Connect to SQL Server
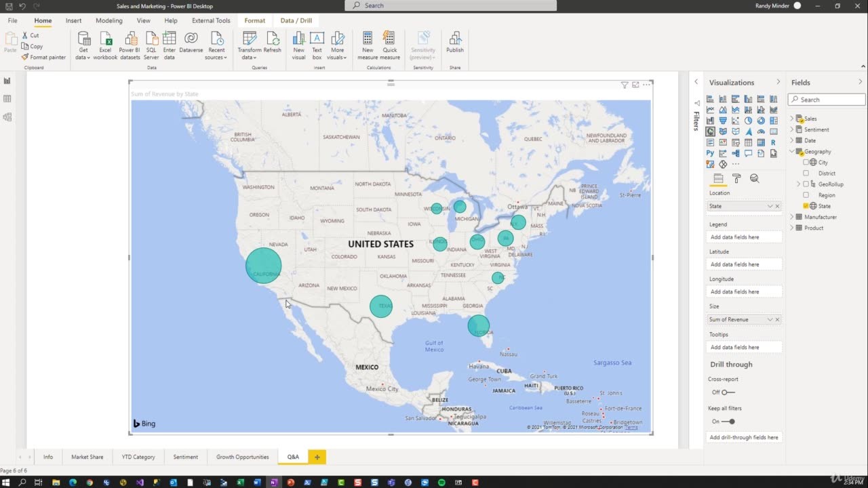The height and width of the screenshot is (488, 868). 151,45
